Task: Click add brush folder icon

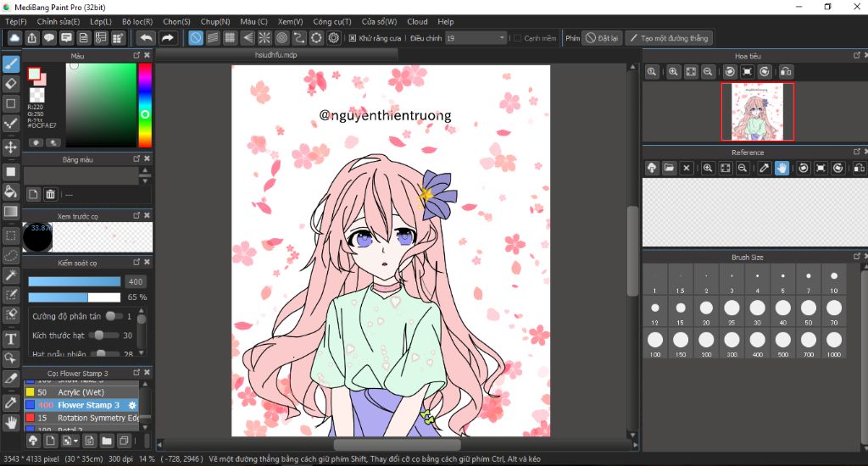Action: (107, 441)
